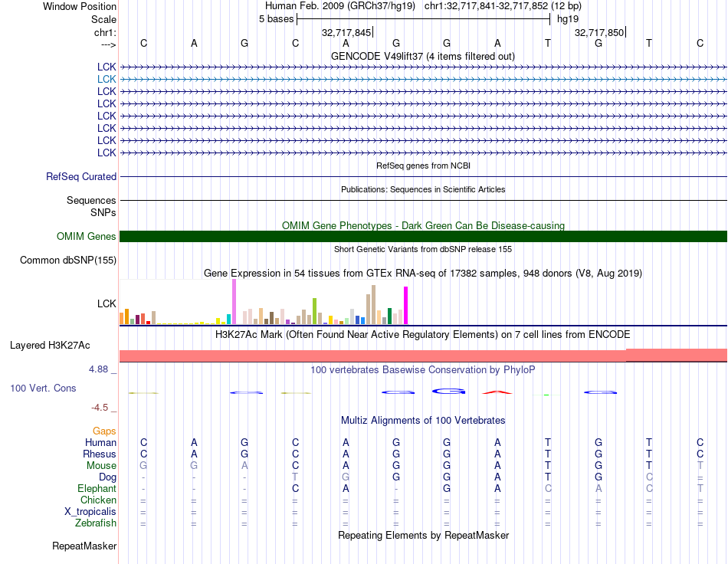728x564 pixels.
Task: Click the 5 bases scale bar text
Action: pyautogui.click(x=276, y=19)
